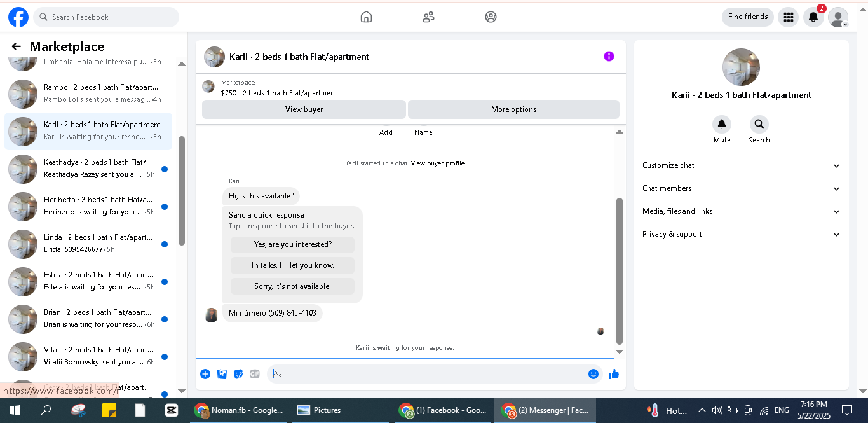
Task: Open the Windows notification center
Action: [846, 410]
